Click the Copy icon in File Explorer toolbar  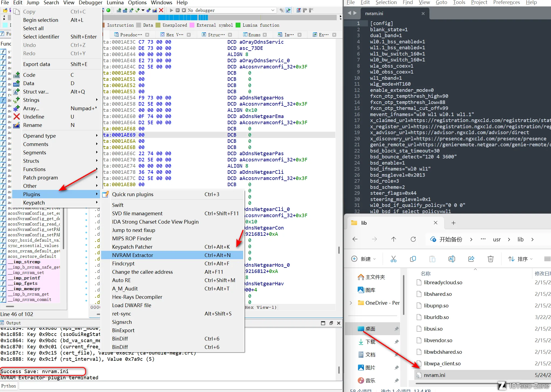point(413,259)
